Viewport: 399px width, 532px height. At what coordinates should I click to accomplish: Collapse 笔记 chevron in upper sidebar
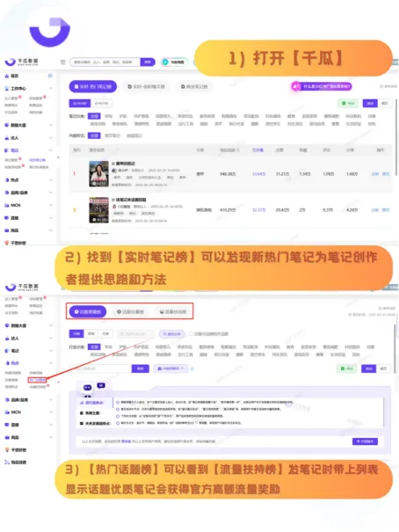coord(51,150)
